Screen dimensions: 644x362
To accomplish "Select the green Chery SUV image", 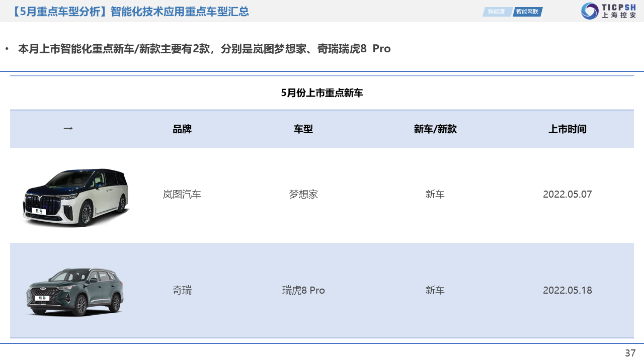I will [x=74, y=291].
